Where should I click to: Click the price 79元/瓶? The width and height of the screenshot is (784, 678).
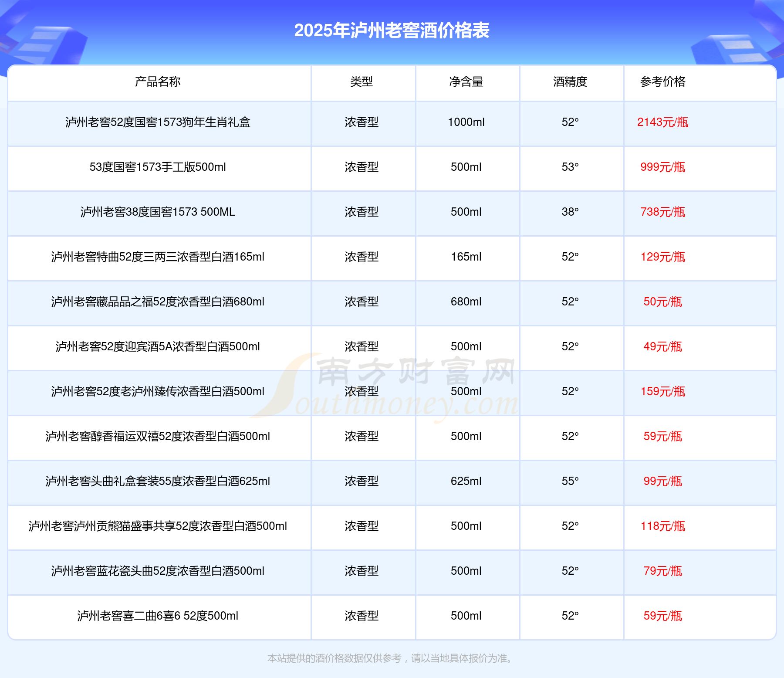coord(663,571)
